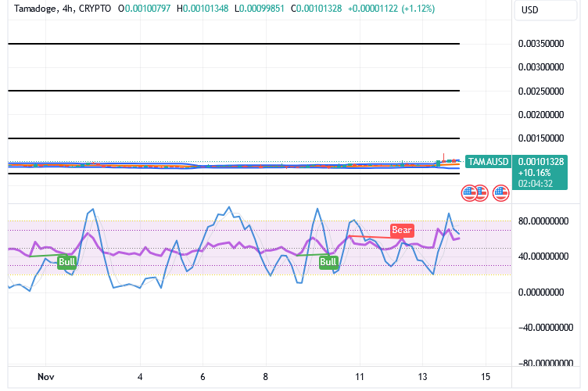Click the 8 date on time axis
The height and width of the screenshot is (391, 588).
[x=266, y=377]
